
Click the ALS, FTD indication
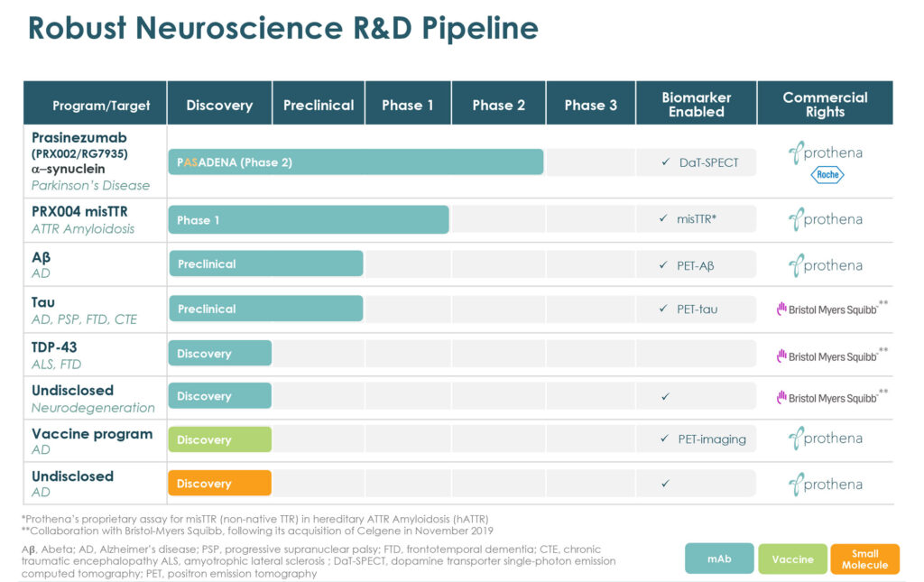56,364
